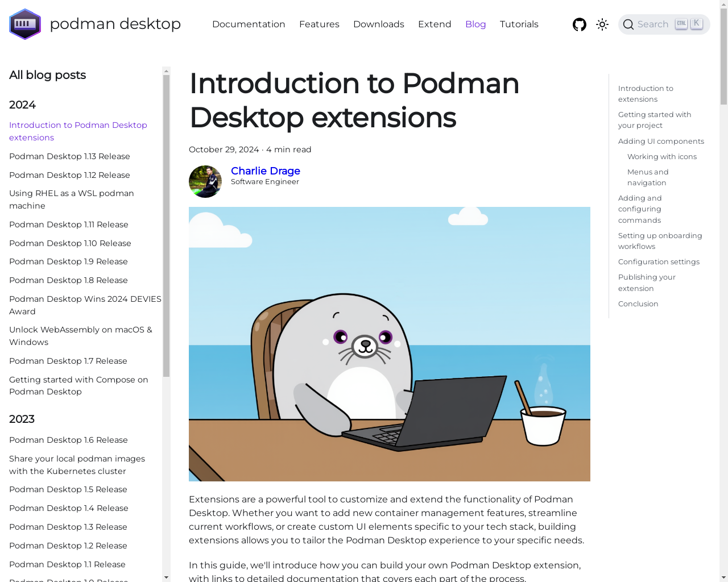Open 'Using RHEL as a WSL podman machine'
Viewport: 728px width, 582px height.
click(x=72, y=199)
